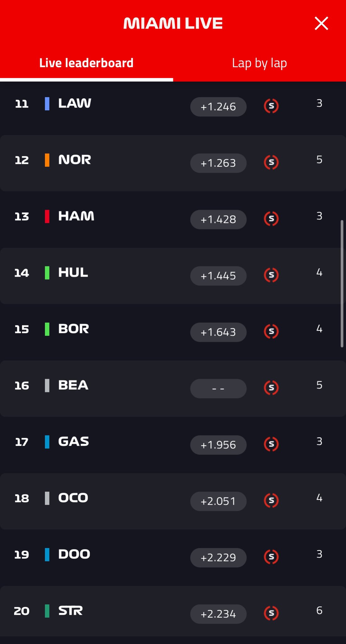Click the lap count 6 for STR
Image resolution: width=346 pixels, height=644 pixels.
[x=319, y=610]
